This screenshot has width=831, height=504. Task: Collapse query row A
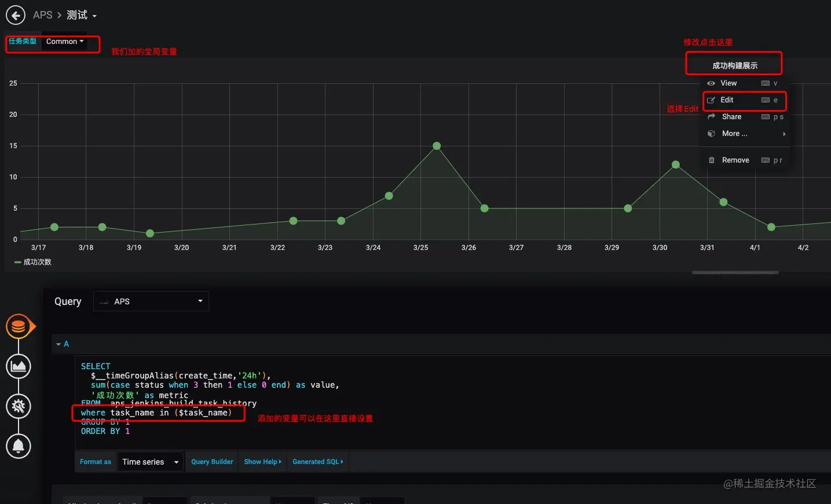coord(58,344)
